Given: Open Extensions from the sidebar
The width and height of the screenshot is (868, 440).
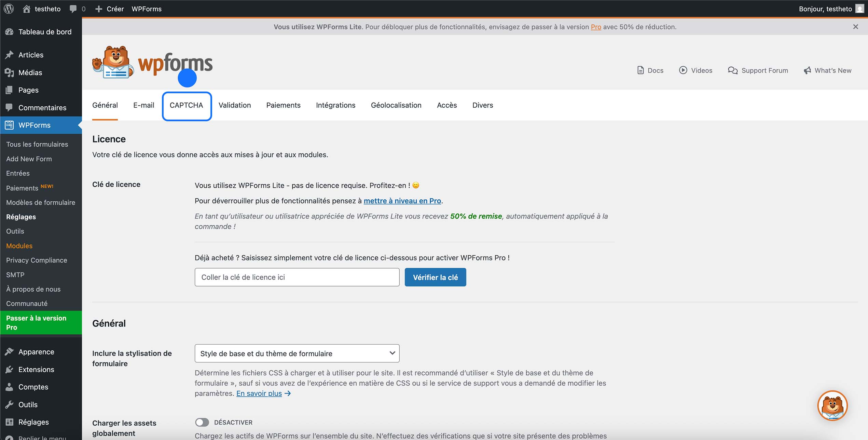Looking at the screenshot, I should pyautogui.click(x=36, y=369).
